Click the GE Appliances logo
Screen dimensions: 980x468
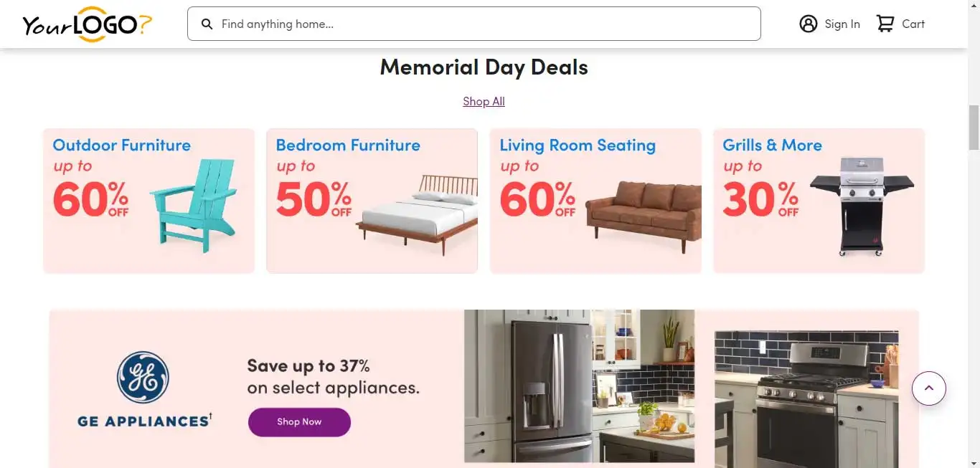(143, 377)
